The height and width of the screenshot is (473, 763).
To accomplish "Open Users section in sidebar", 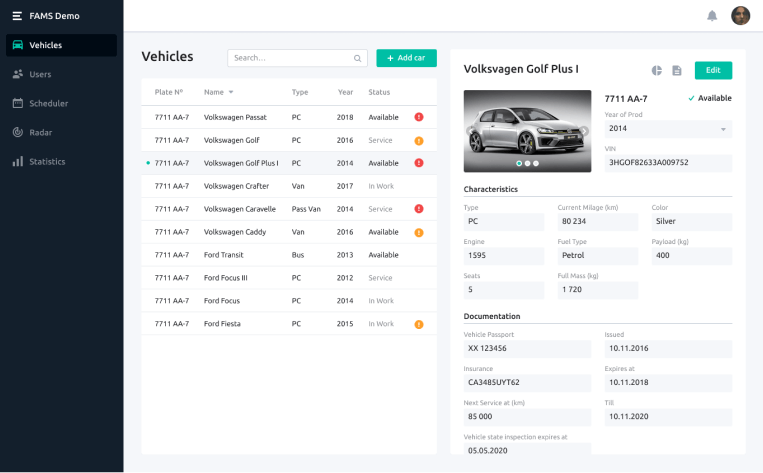I will tap(61, 74).
